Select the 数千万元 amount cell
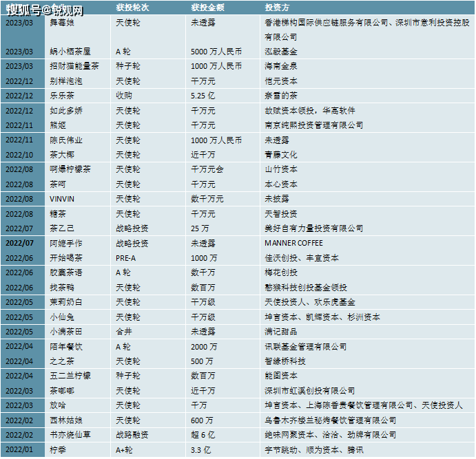 207,199
